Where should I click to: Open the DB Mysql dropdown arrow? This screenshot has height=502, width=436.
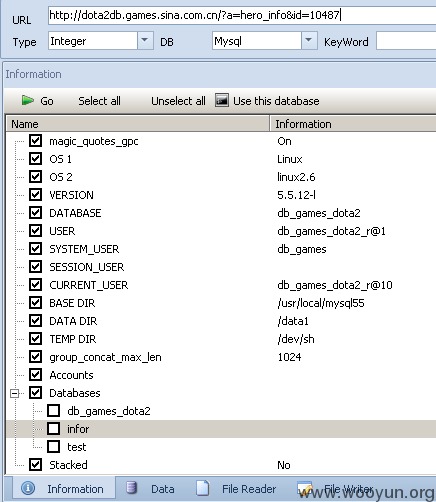(x=309, y=40)
